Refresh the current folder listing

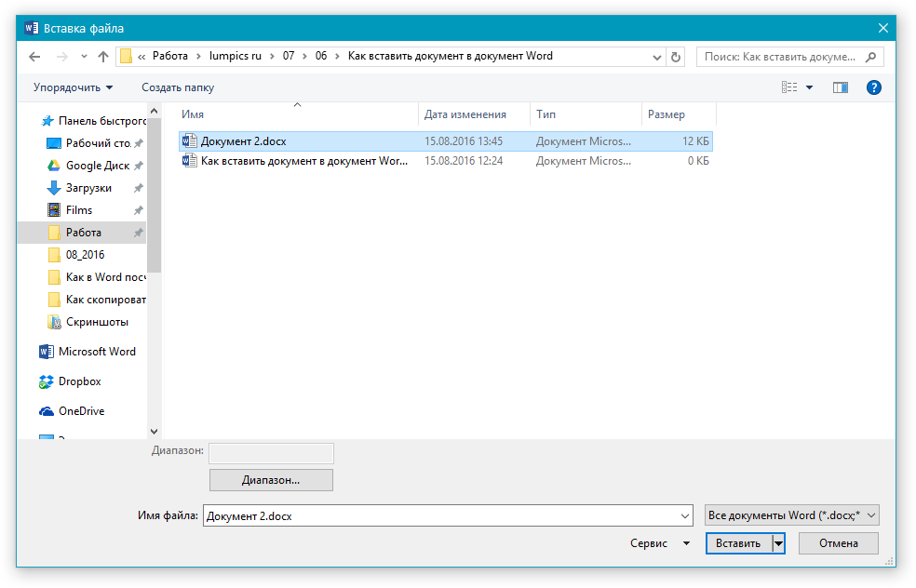click(676, 57)
